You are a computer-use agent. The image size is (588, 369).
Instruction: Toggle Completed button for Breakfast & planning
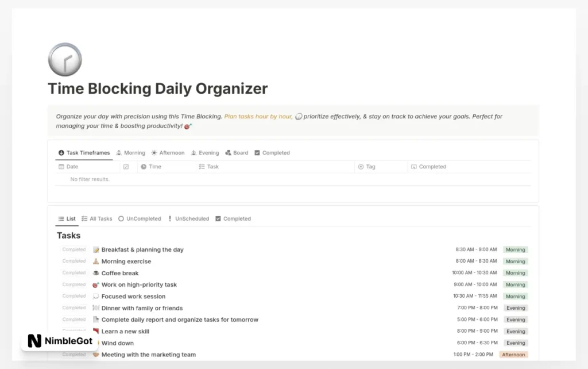[x=74, y=249]
